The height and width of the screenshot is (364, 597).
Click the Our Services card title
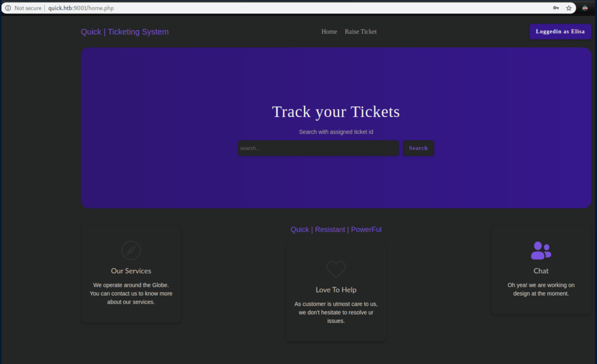click(131, 271)
